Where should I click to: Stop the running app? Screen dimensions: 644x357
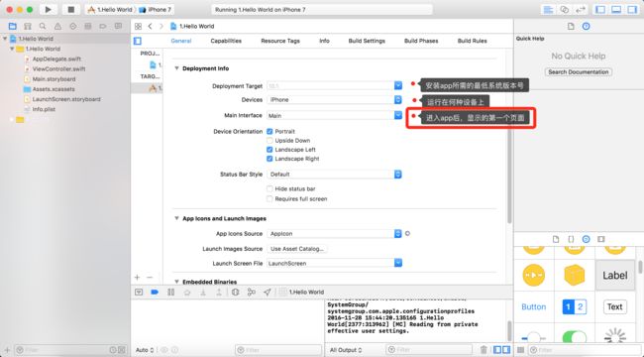click(x=70, y=10)
